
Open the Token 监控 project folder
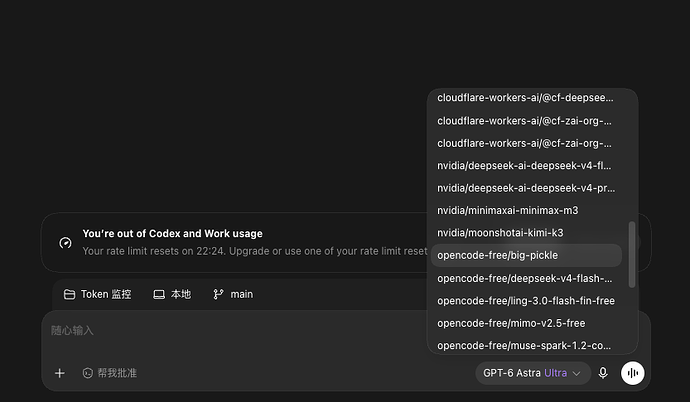tap(97, 294)
